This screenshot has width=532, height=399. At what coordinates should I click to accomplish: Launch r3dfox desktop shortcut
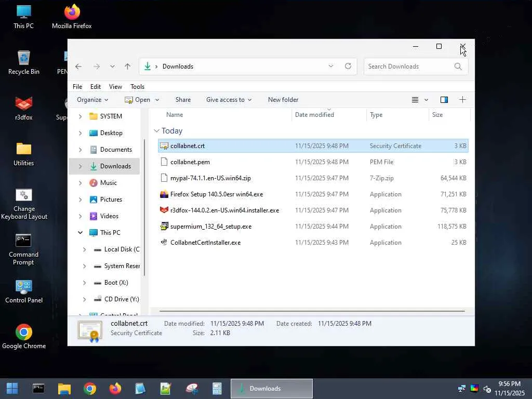click(24, 108)
